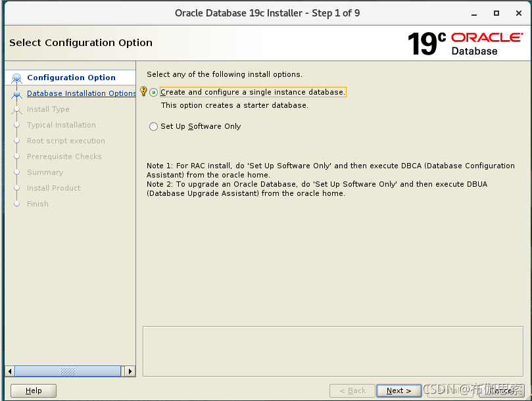The image size is (532, 401).
Task: Click the Install Type step label
Action: pos(48,109)
